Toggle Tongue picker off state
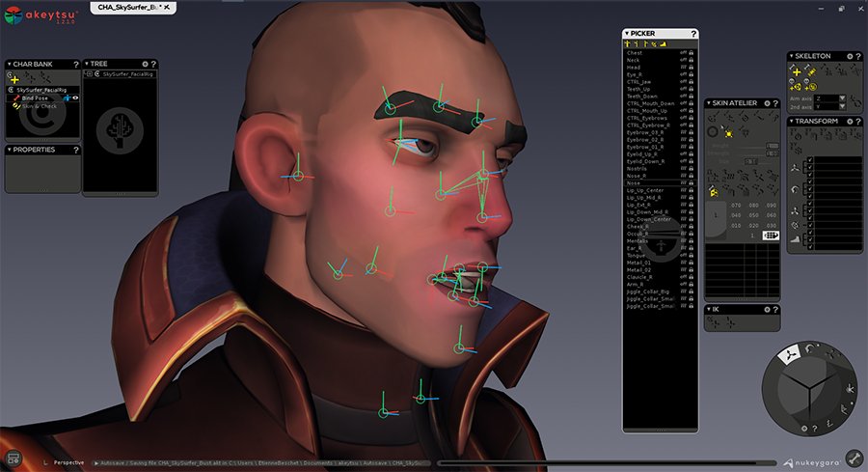 click(683, 256)
